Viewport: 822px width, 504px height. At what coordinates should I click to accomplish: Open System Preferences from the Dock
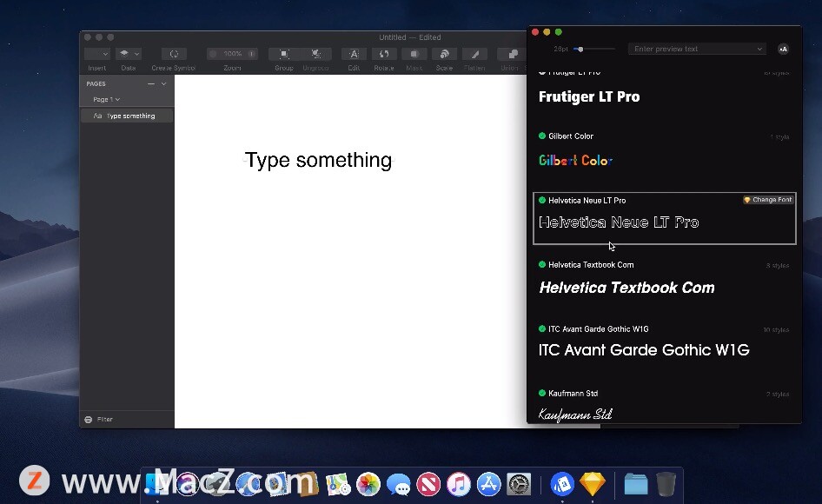pyautogui.click(x=519, y=483)
